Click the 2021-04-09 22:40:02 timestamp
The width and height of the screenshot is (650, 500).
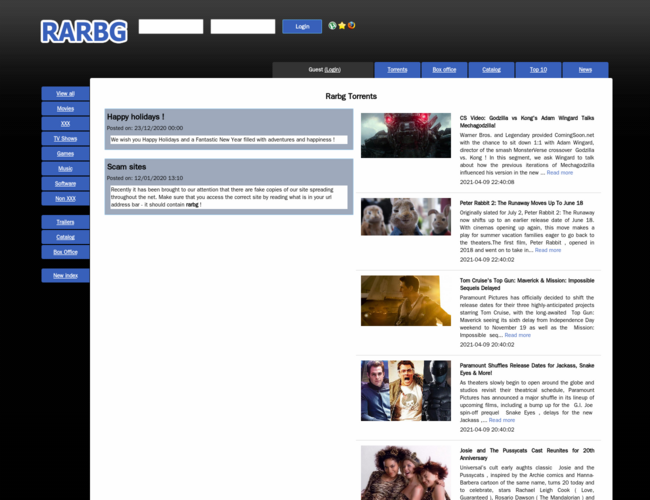pyautogui.click(x=487, y=260)
